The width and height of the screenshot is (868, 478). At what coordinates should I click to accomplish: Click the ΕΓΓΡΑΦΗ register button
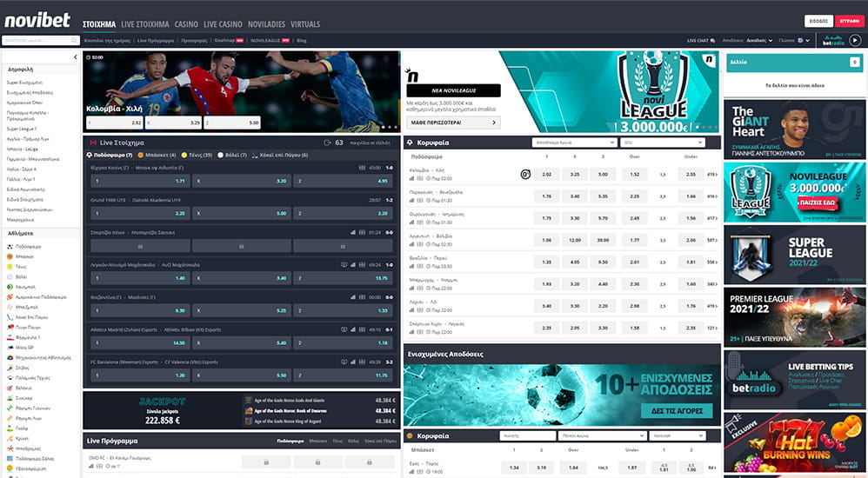coord(849,21)
